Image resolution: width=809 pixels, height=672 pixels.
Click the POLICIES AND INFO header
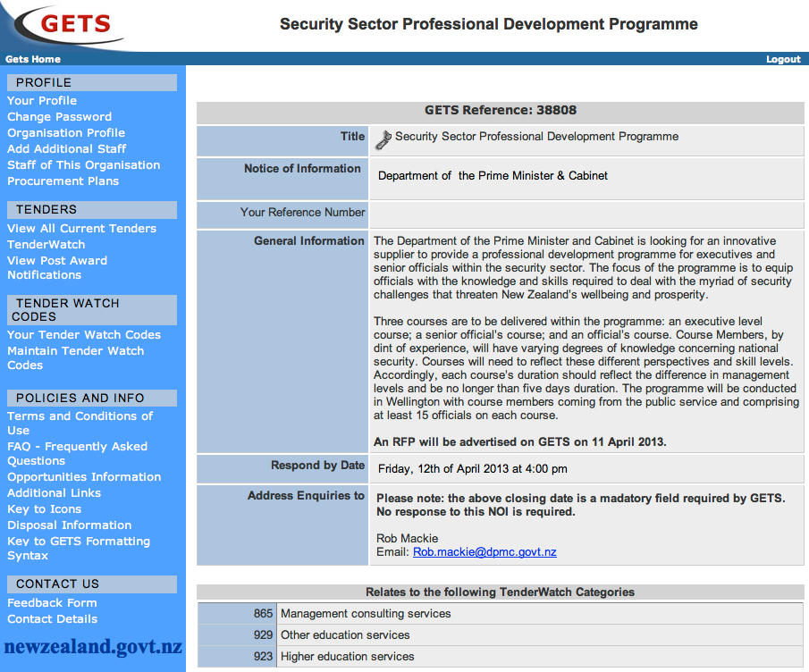click(92, 399)
